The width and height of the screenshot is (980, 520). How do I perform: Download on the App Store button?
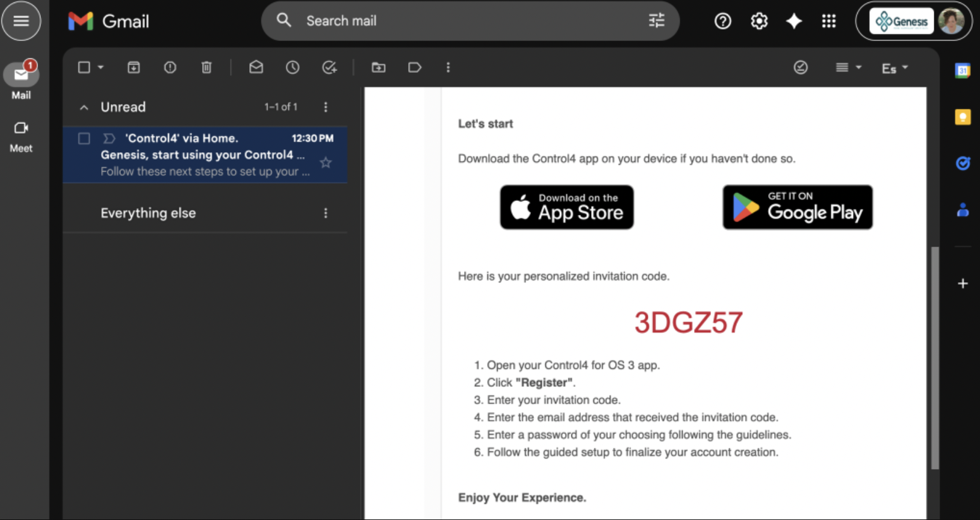click(x=567, y=207)
